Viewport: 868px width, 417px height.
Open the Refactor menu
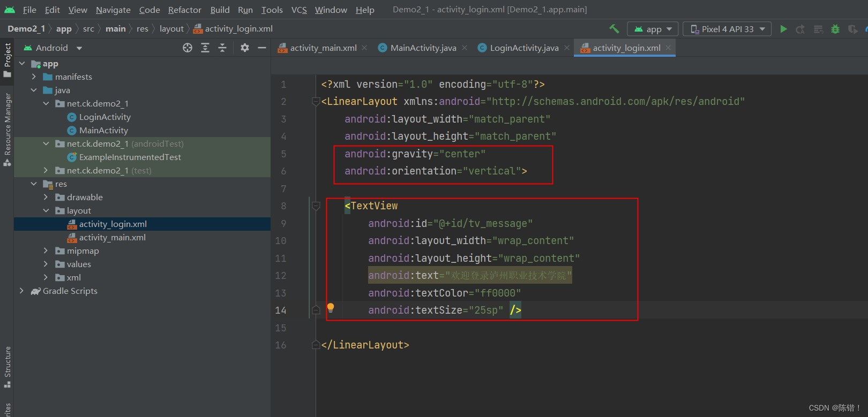pyautogui.click(x=185, y=10)
